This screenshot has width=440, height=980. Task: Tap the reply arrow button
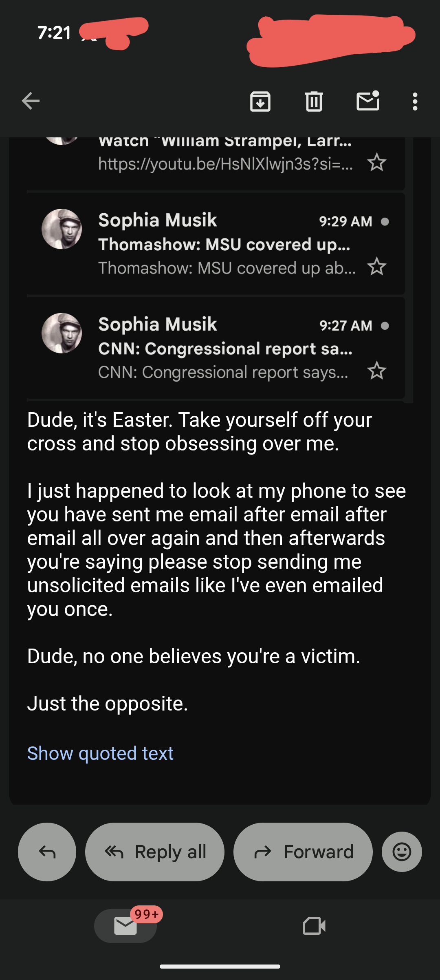pyautogui.click(x=47, y=852)
